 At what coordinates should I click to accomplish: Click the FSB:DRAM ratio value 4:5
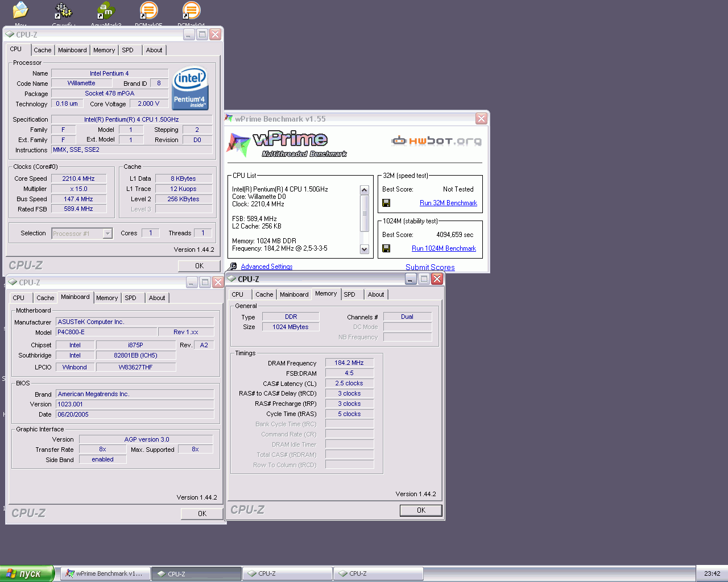pyautogui.click(x=349, y=373)
